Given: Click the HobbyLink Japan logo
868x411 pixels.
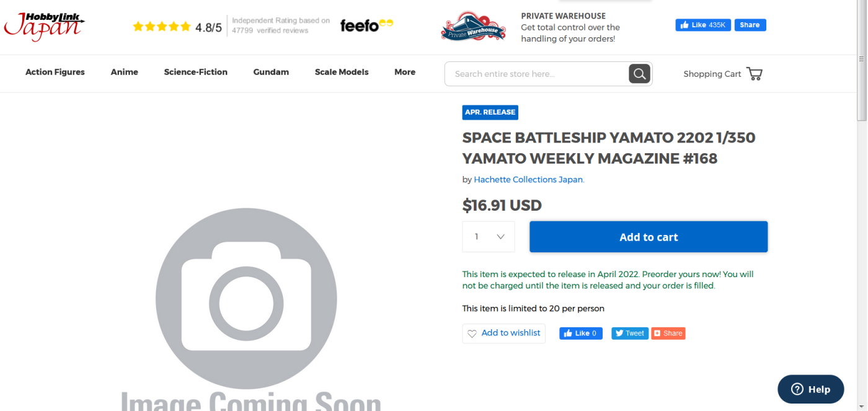Looking at the screenshot, I should (x=45, y=27).
